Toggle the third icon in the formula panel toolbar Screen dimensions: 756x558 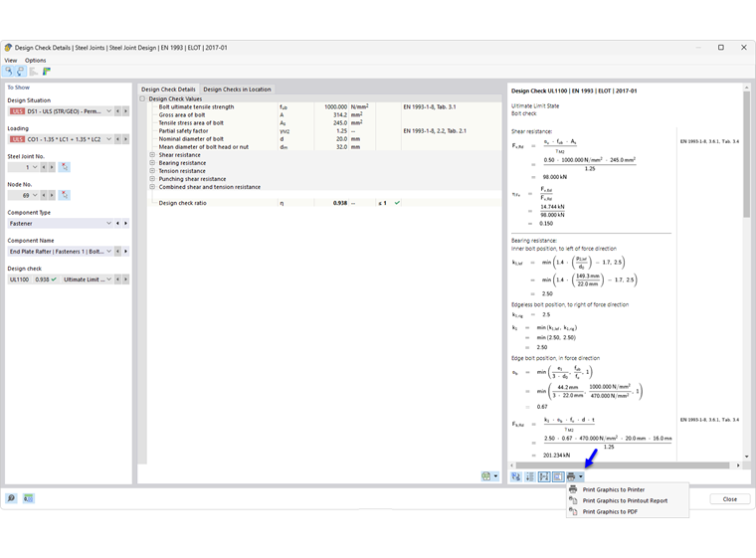pos(544,476)
